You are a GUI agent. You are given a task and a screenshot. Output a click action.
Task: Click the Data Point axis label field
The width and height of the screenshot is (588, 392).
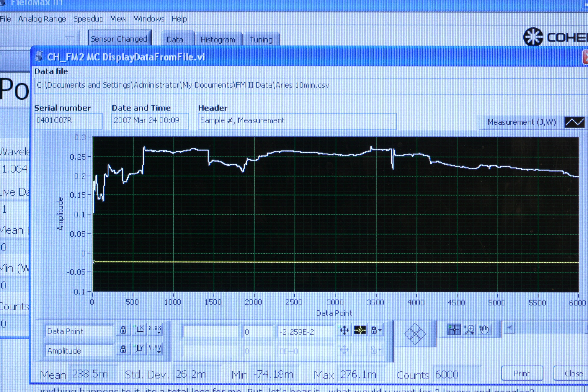click(80, 331)
